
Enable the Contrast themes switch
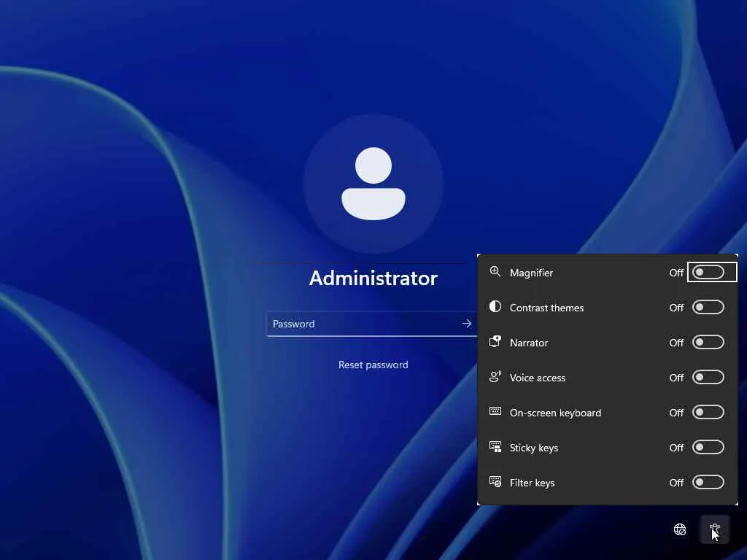(x=708, y=307)
